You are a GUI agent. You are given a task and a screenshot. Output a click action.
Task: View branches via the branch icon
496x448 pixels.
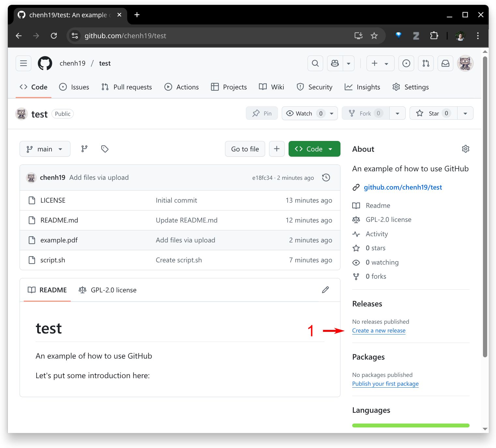(84, 149)
